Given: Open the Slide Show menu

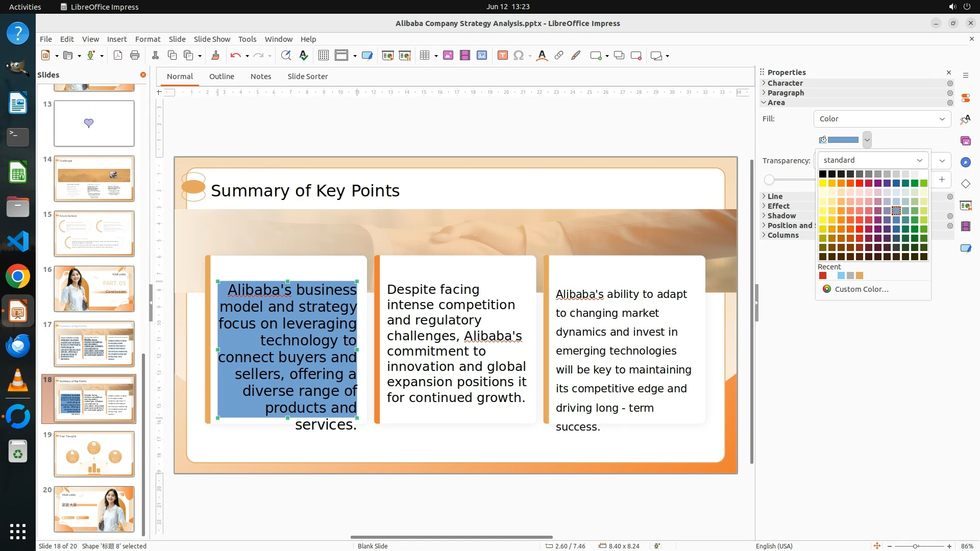Looking at the screenshot, I should [x=212, y=39].
